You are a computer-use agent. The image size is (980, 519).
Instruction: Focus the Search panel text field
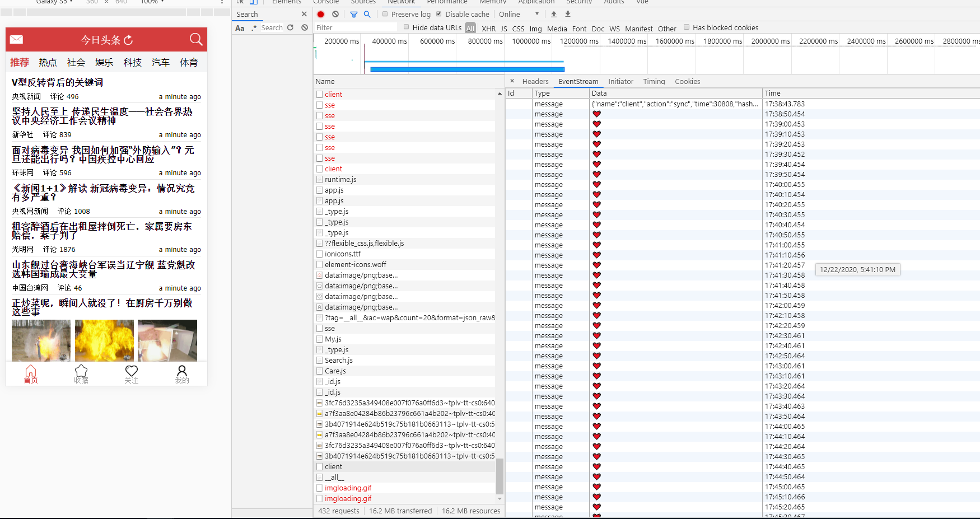pyautogui.click(x=272, y=27)
